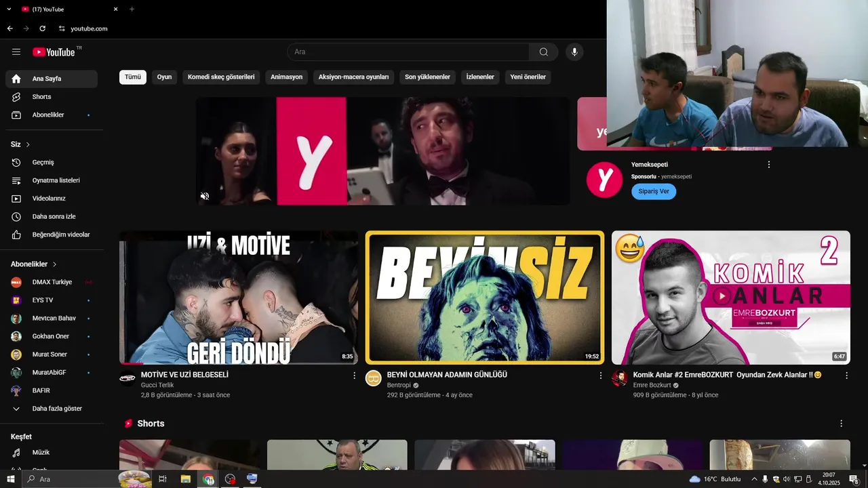Show hidden system tray icons

click(x=754, y=479)
